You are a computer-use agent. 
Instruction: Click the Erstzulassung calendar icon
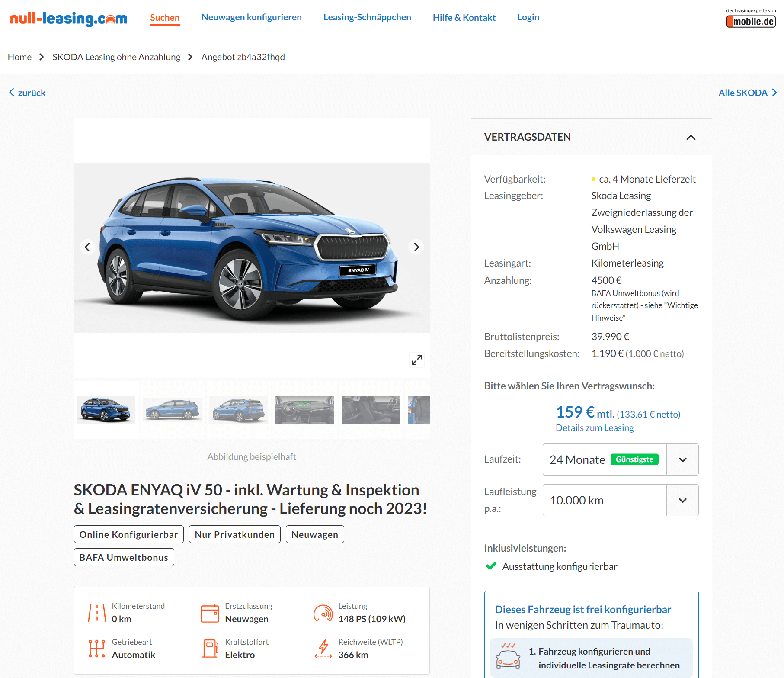(x=210, y=613)
